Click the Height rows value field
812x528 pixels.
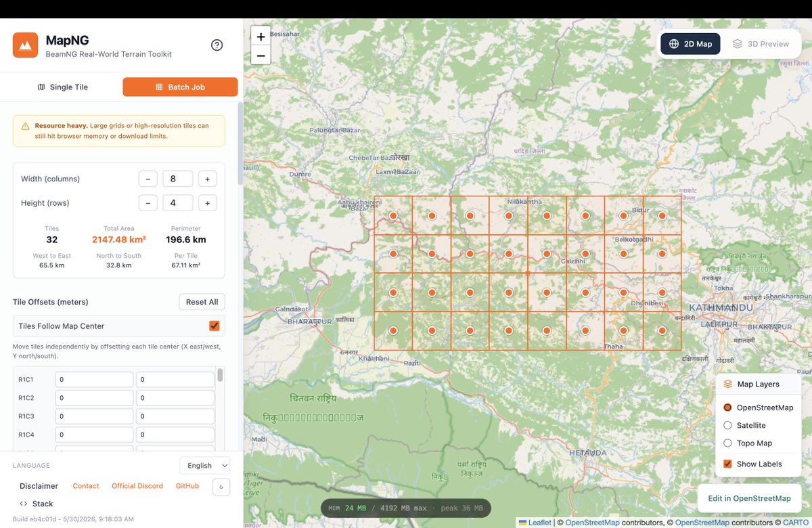[177, 202]
